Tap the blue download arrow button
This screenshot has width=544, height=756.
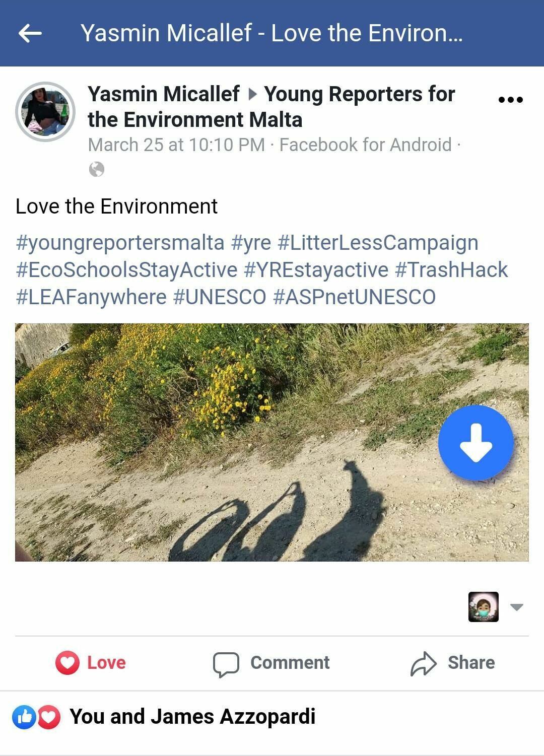click(475, 443)
